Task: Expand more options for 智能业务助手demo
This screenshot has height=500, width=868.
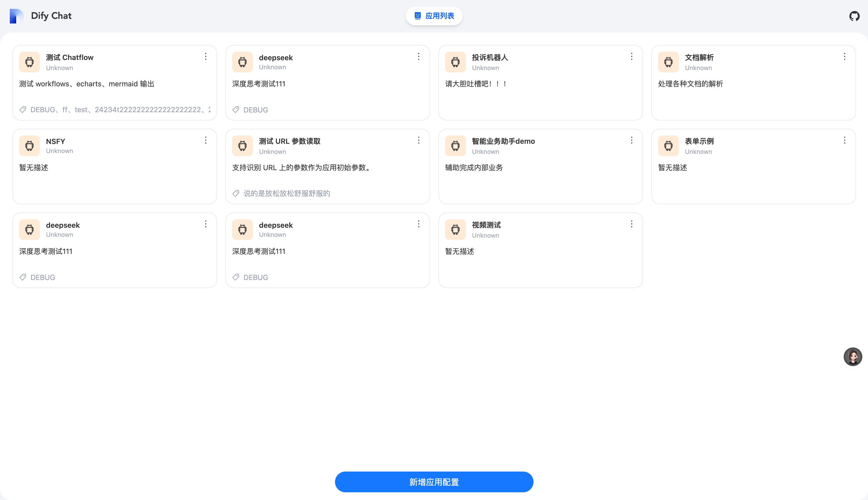Action: (x=631, y=140)
